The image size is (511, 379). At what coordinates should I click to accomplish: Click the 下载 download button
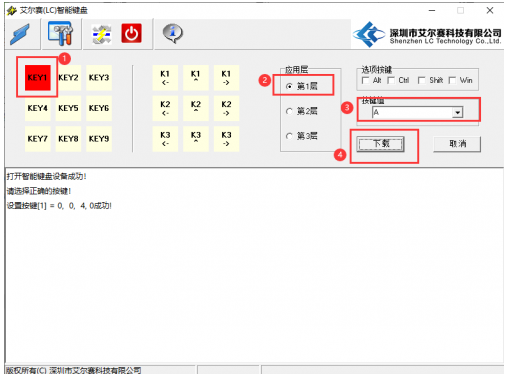(x=381, y=144)
